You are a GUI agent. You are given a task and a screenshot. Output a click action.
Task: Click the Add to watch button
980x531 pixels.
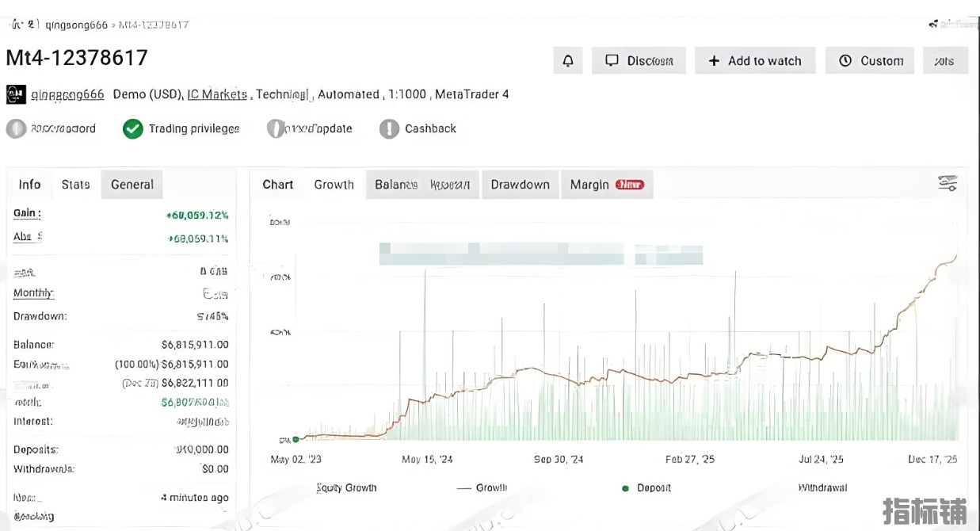pyautogui.click(x=755, y=61)
